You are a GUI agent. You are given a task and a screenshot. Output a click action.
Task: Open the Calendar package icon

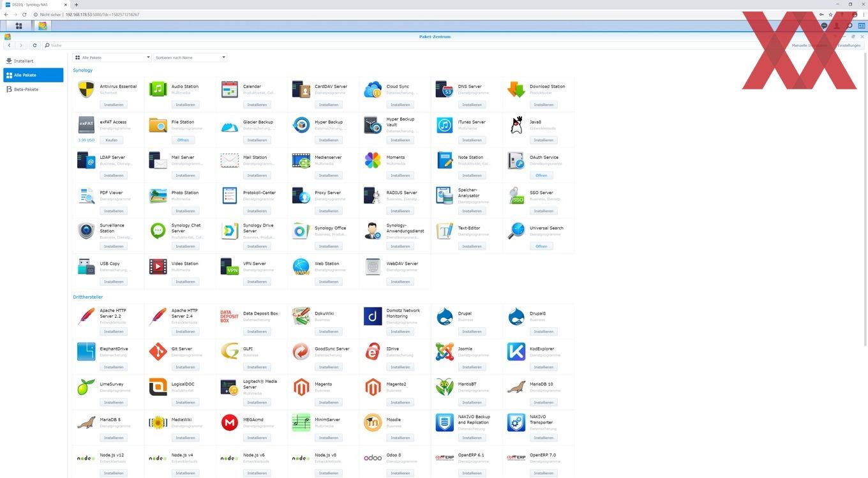tap(230, 89)
